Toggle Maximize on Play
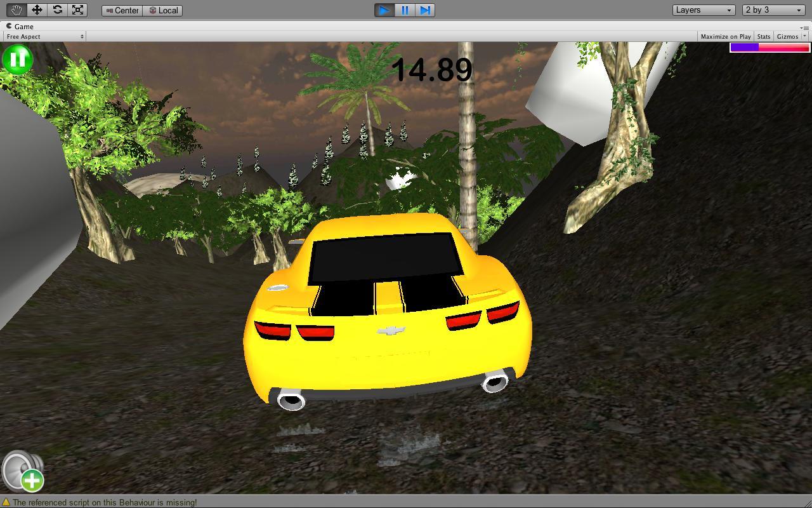Screen dimensions: 812x508 725,36
